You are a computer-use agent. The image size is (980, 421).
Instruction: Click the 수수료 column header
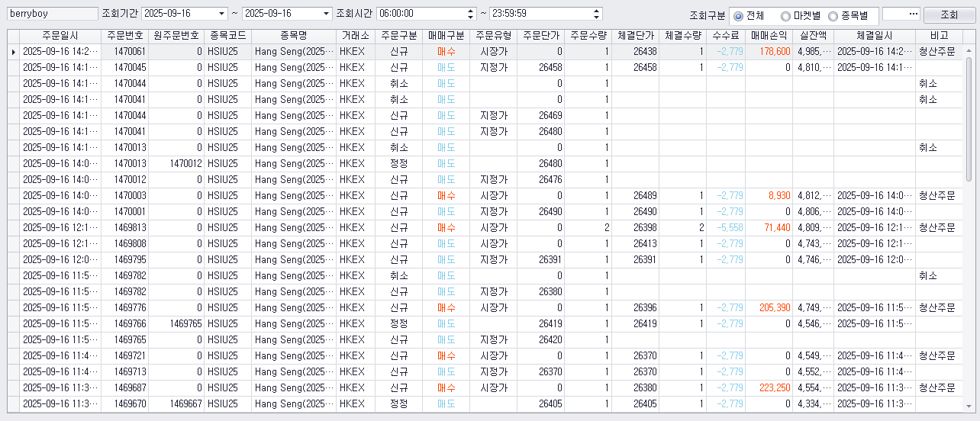point(726,36)
